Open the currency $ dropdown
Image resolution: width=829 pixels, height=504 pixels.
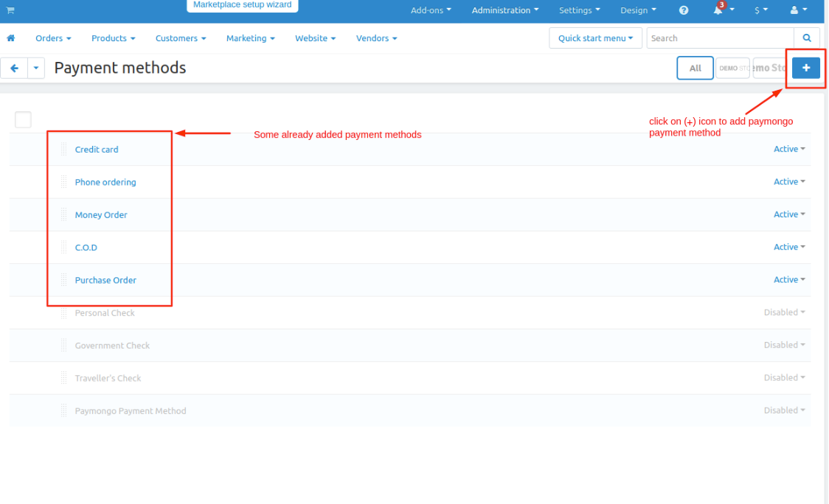(761, 10)
